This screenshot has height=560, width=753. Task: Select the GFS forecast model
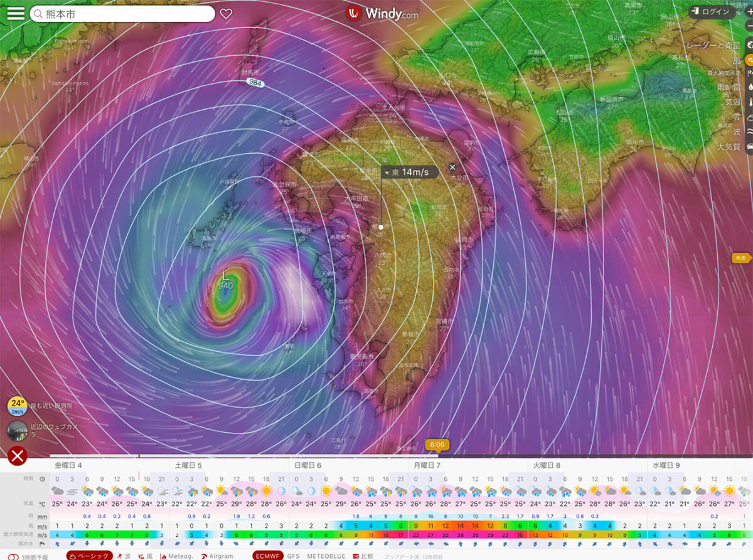(x=293, y=556)
